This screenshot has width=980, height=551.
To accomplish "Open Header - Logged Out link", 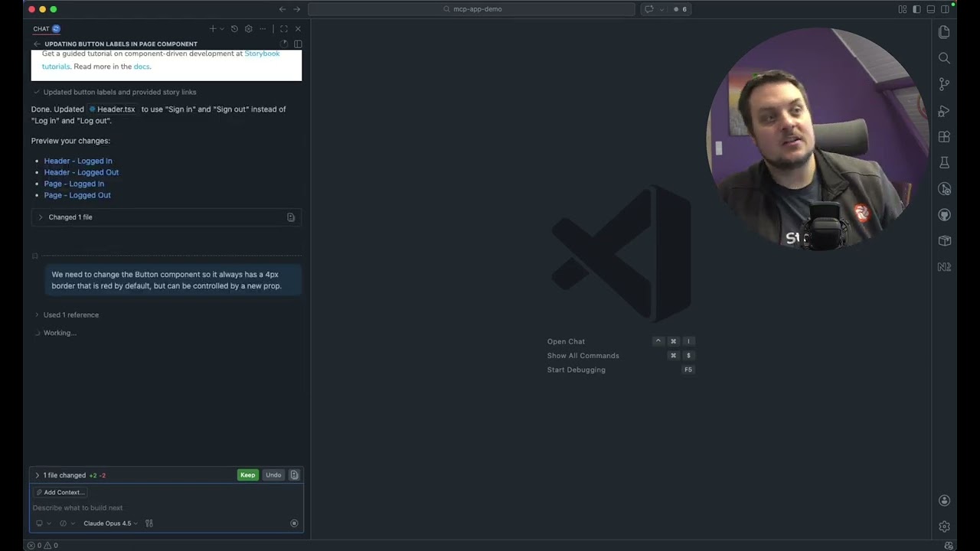I will coord(81,172).
